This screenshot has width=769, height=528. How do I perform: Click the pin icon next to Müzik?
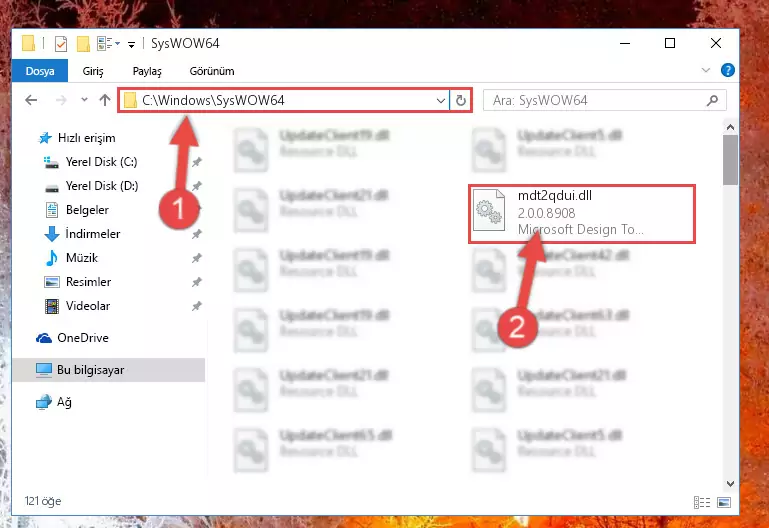pos(197,258)
